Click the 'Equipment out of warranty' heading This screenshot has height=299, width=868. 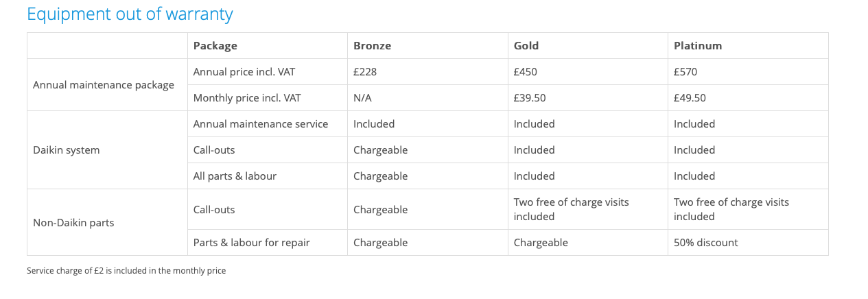click(130, 14)
